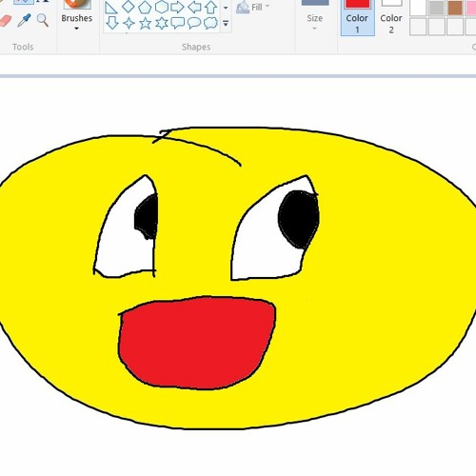This screenshot has width=476, height=476.
Task: Select the Color picker eyedropper tool
Action: (24, 20)
